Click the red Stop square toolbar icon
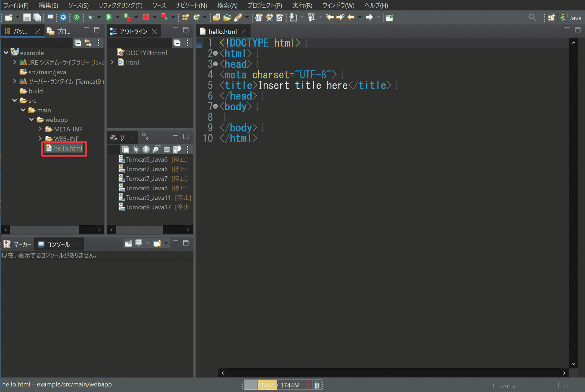 tap(146, 17)
